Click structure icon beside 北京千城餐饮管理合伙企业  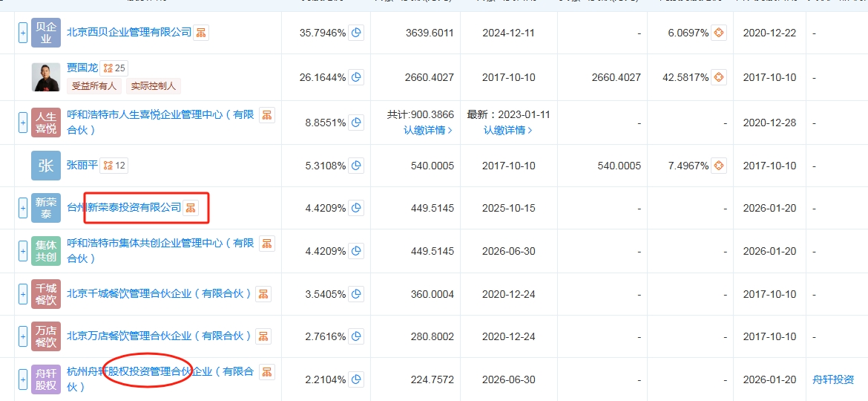263,294
